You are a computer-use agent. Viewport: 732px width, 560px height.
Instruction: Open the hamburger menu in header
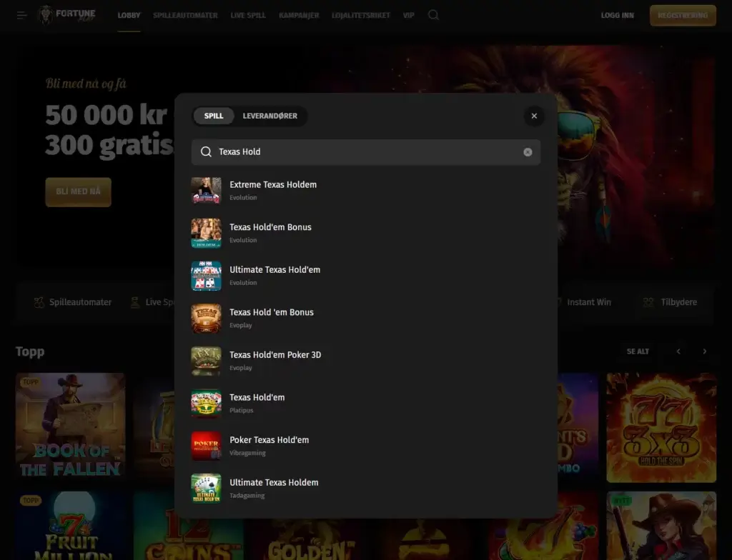(x=21, y=16)
